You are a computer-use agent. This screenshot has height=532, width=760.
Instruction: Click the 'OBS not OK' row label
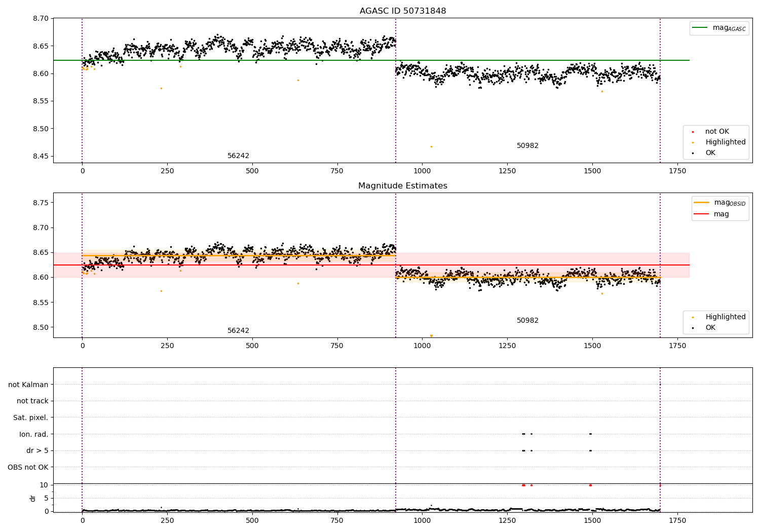pyautogui.click(x=28, y=468)
